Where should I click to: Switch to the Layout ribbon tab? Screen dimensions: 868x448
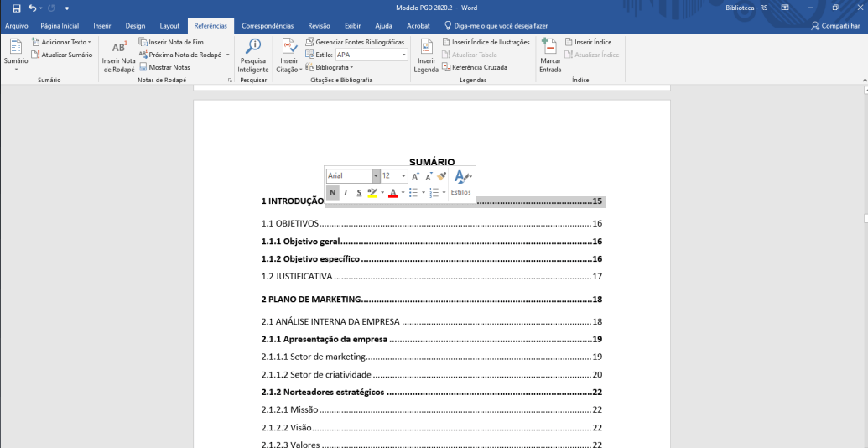point(169,26)
